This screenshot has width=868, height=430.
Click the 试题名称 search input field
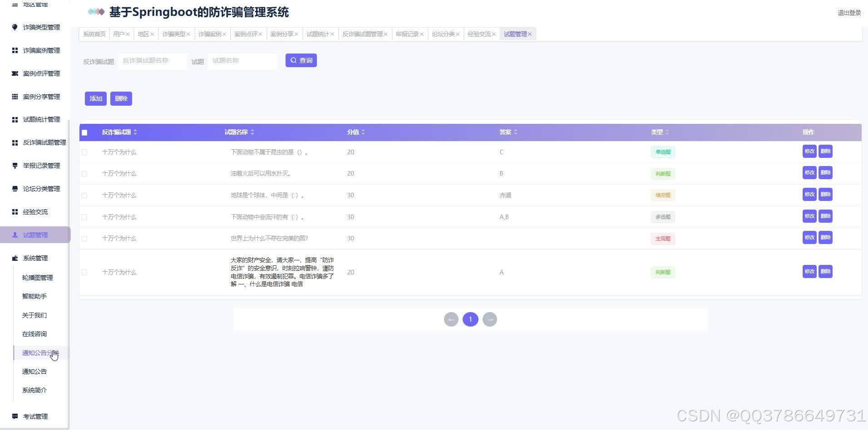[243, 60]
